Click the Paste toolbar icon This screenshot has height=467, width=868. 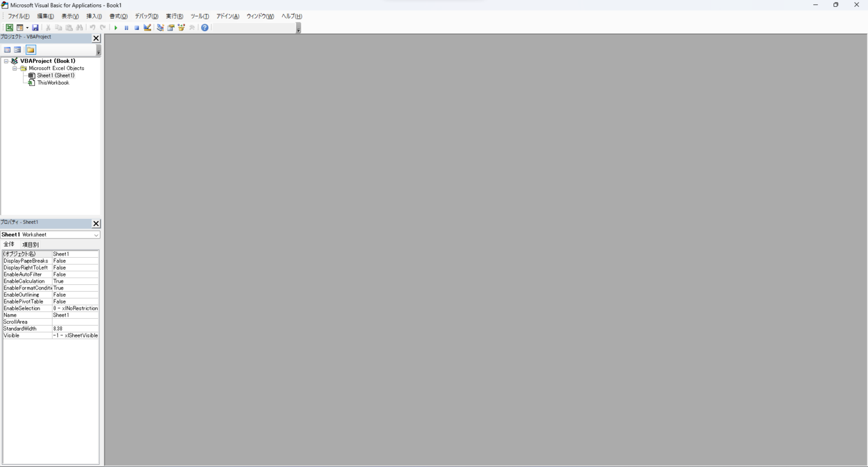68,27
